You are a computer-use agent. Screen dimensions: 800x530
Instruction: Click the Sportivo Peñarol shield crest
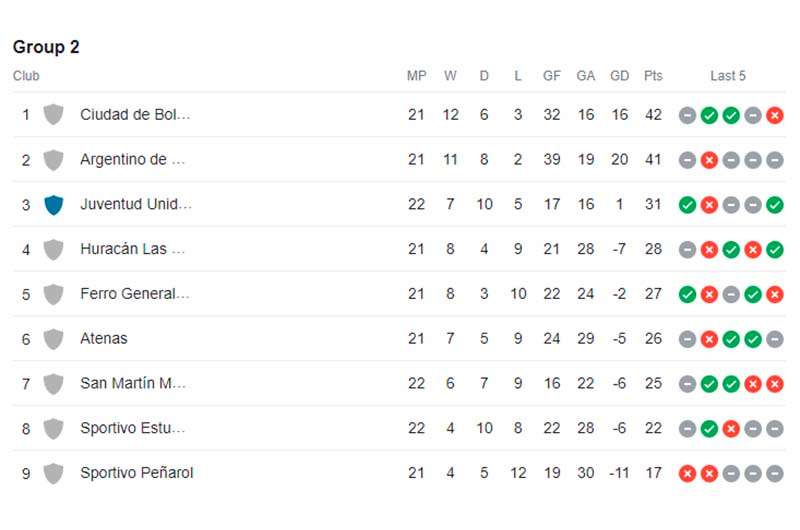54,473
